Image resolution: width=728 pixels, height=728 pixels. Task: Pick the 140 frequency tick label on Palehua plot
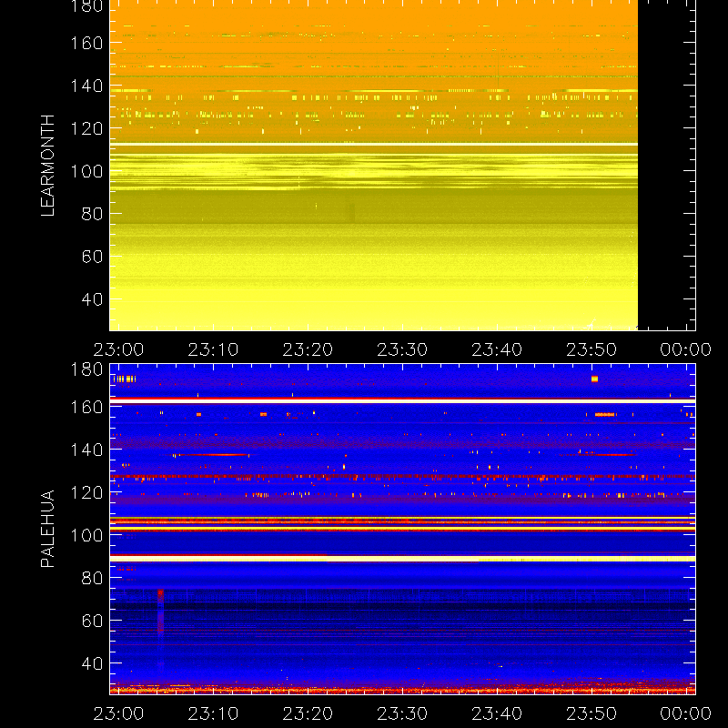[x=86, y=450]
